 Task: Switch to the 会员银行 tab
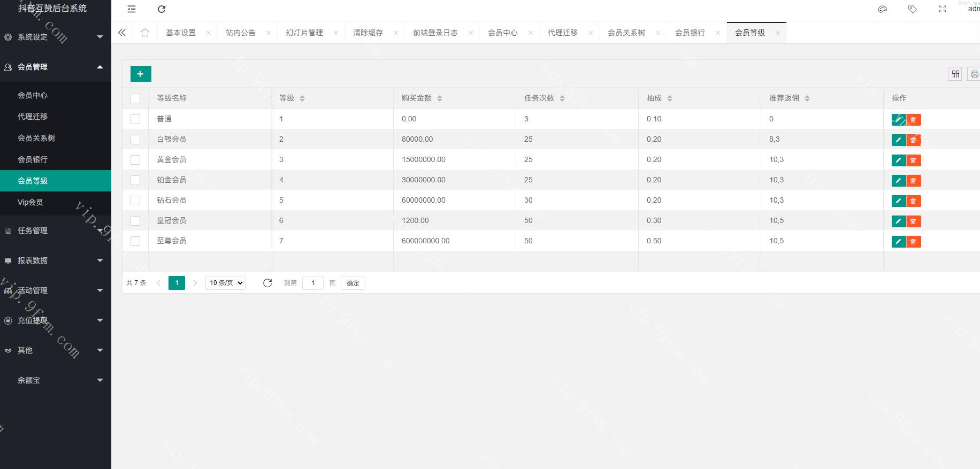[x=690, y=33]
